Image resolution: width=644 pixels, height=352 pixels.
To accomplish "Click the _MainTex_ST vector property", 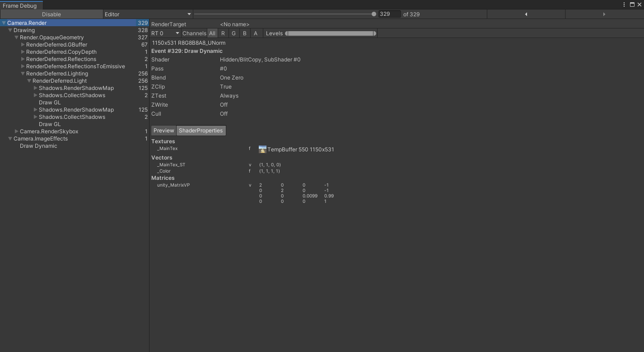I will pos(171,165).
